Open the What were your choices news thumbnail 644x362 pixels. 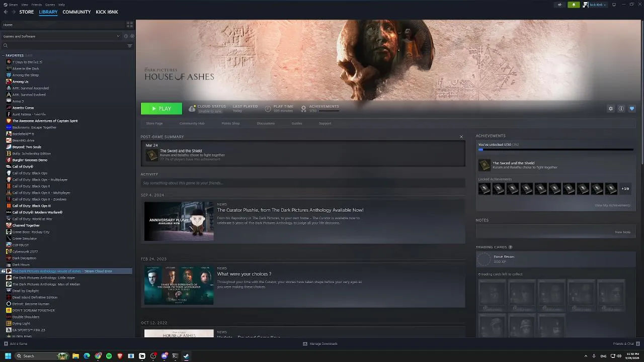pyautogui.click(x=179, y=285)
